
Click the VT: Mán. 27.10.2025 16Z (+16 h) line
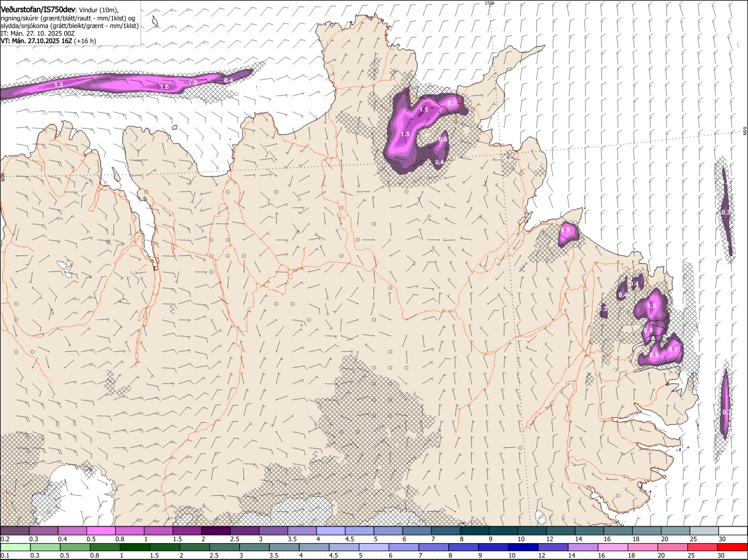click(x=49, y=41)
